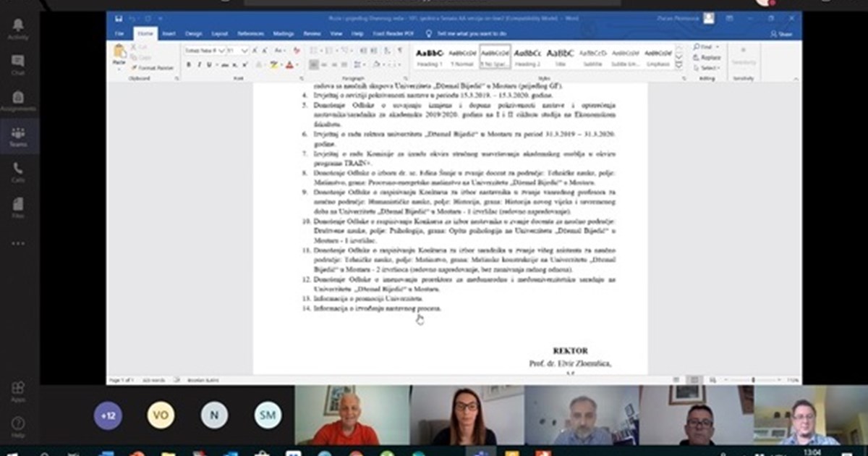Screen dimensions: 868x456
Task: Switch to the Insert ribbon tab
Action: [x=169, y=33]
